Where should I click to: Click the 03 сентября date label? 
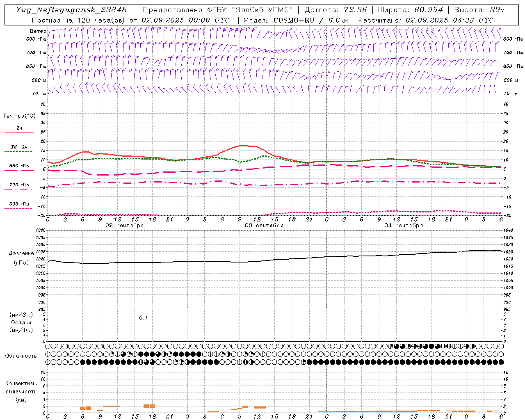[x=264, y=226]
